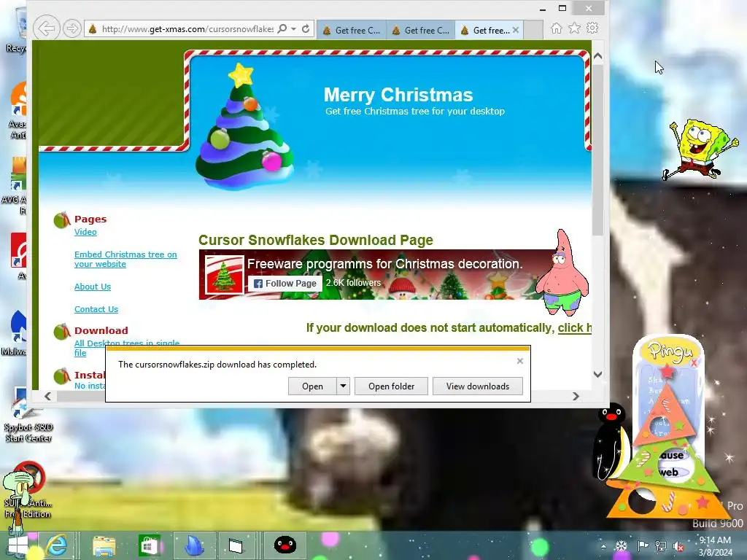The height and width of the screenshot is (560, 747).
Task: Open the Windows Start button
Action: (x=18, y=545)
